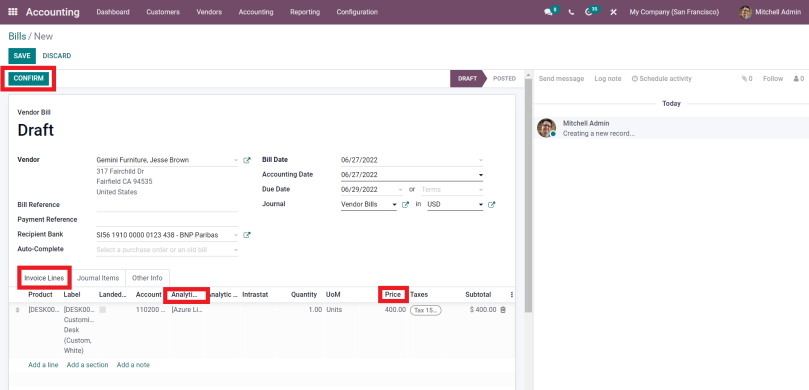The height and width of the screenshot is (390, 809).
Task: Click the Follow button
Action: tap(773, 79)
